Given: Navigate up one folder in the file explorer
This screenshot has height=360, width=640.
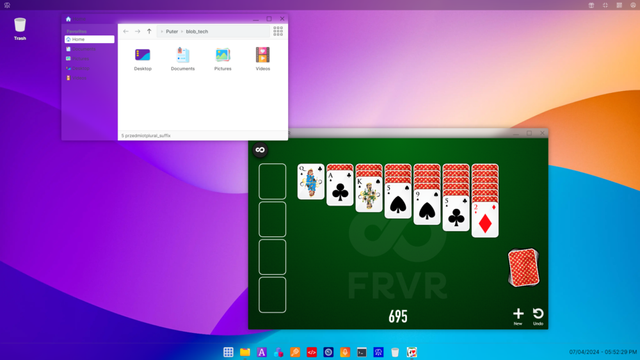Looking at the screenshot, I should 149,31.
